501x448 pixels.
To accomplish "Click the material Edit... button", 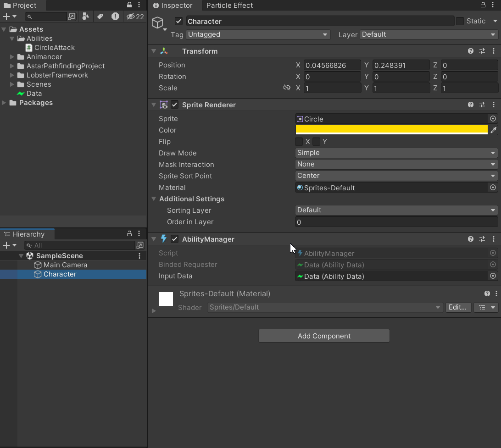I will point(458,307).
